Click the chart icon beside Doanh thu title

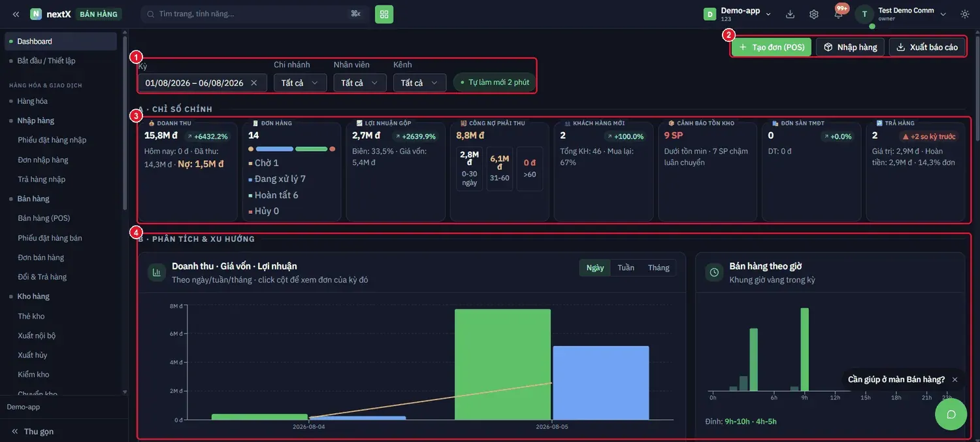click(x=157, y=272)
